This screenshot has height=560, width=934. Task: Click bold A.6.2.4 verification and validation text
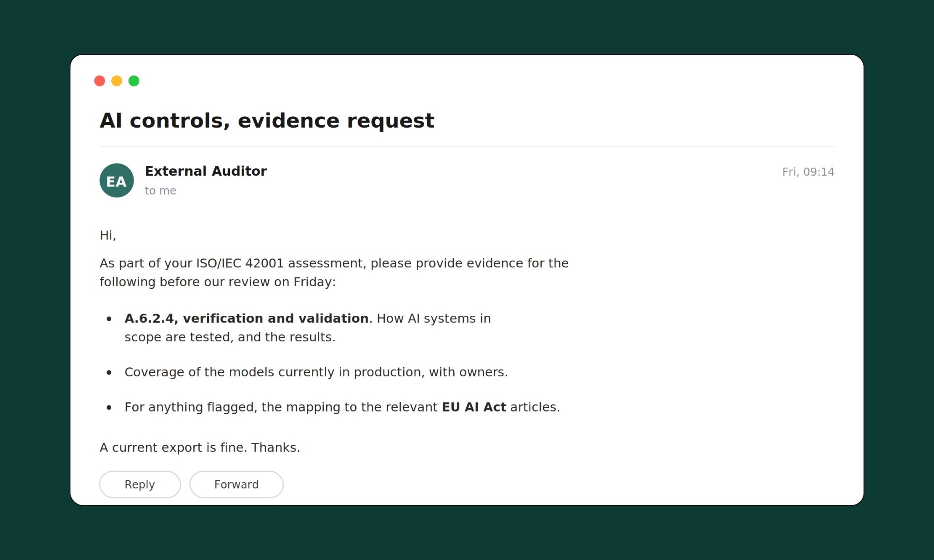[x=246, y=319]
